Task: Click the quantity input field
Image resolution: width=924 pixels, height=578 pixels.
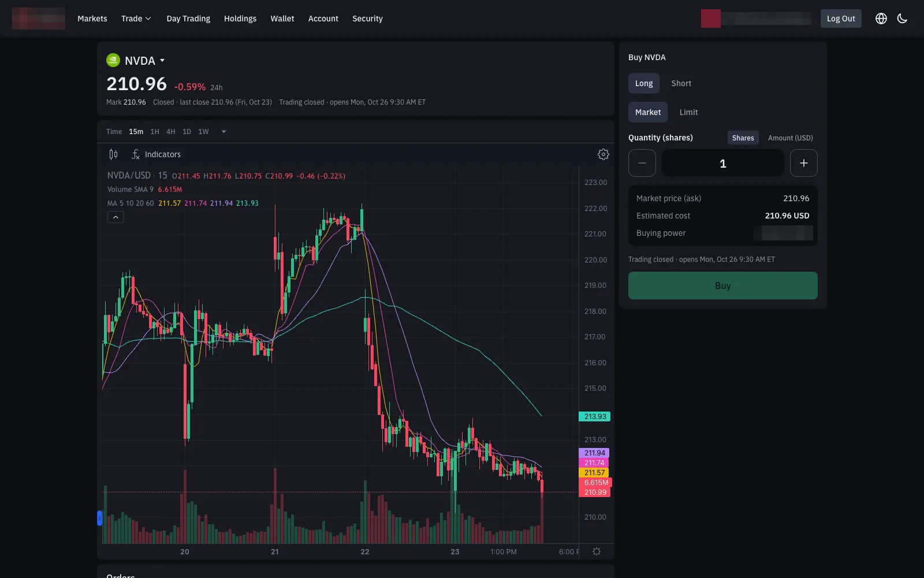Action: coord(723,163)
